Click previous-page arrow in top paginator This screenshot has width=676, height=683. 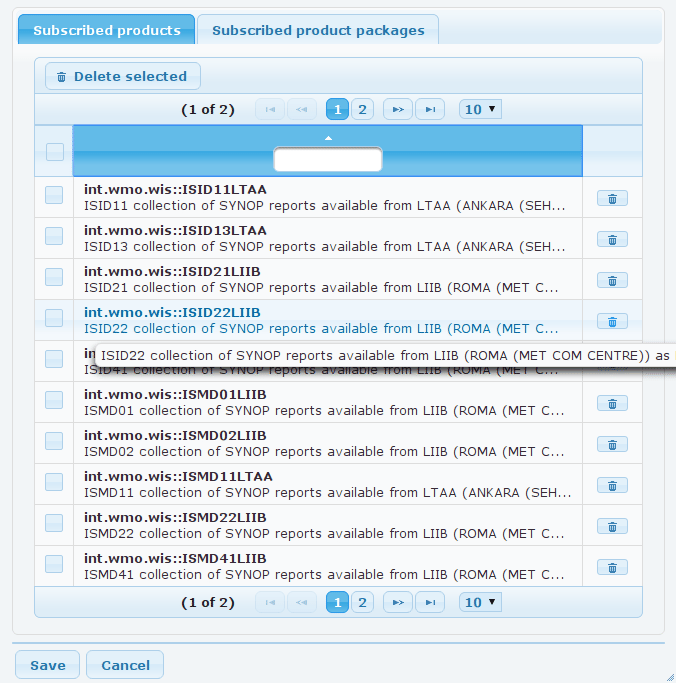point(301,109)
